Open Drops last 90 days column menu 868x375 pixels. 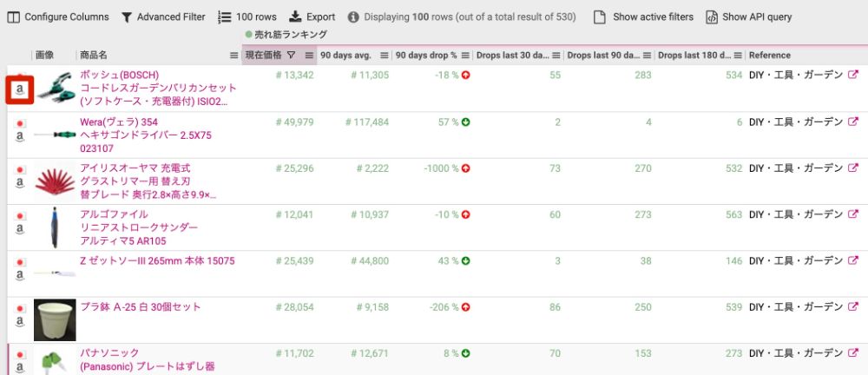click(x=647, y=56)
